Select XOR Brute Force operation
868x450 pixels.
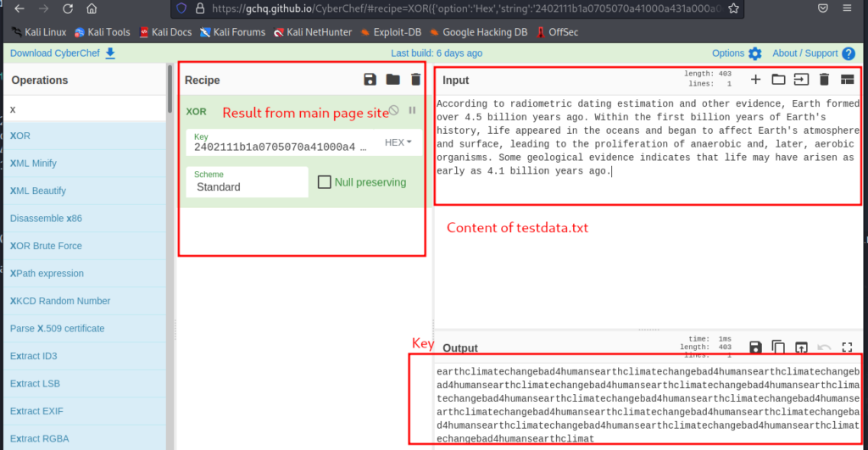tap(86, 246)
